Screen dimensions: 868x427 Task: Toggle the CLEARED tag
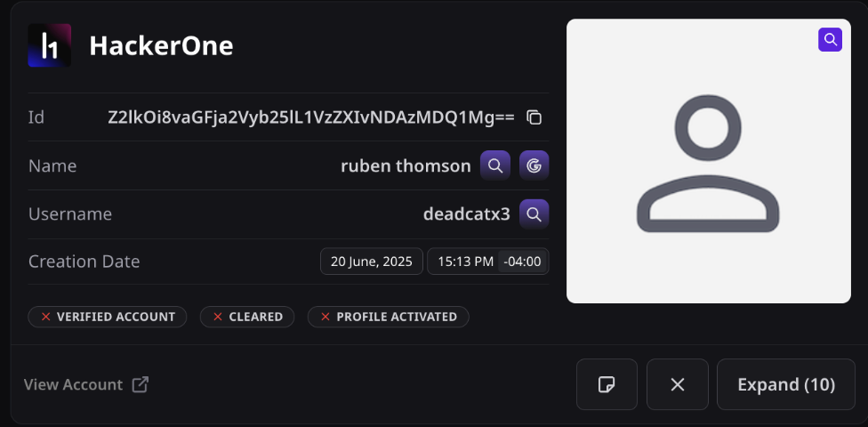[247, 317]
